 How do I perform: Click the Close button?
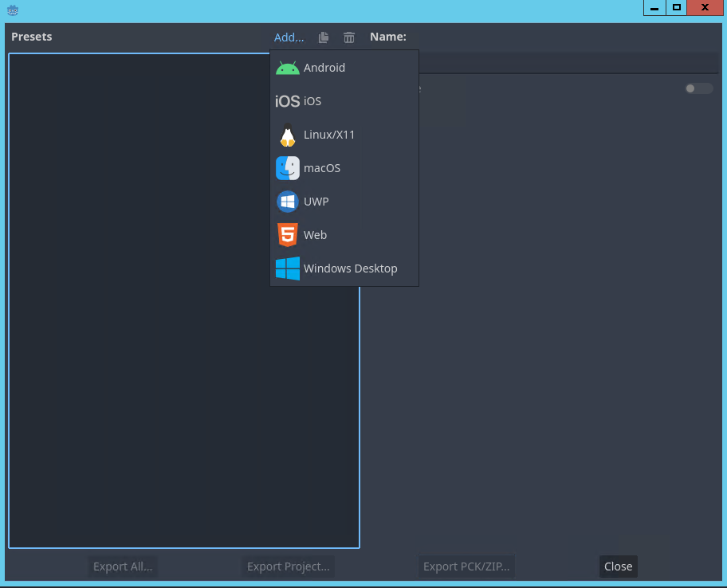(x=618, y=566)
